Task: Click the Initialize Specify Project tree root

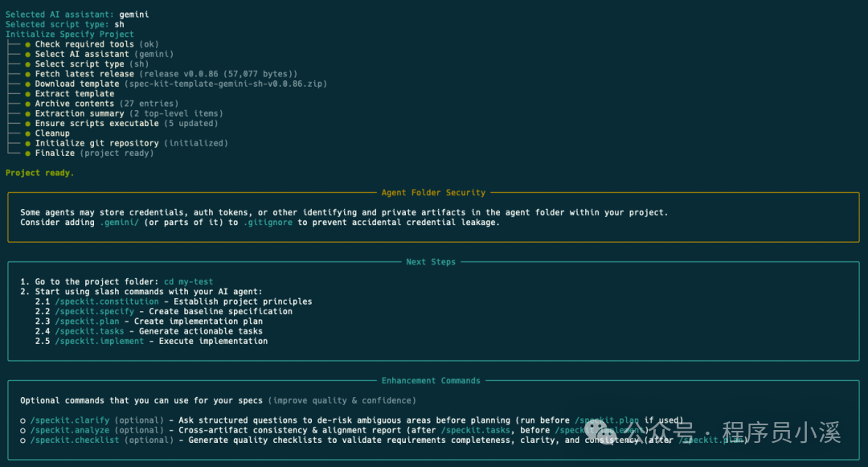Action: click(x=70, y=35)
